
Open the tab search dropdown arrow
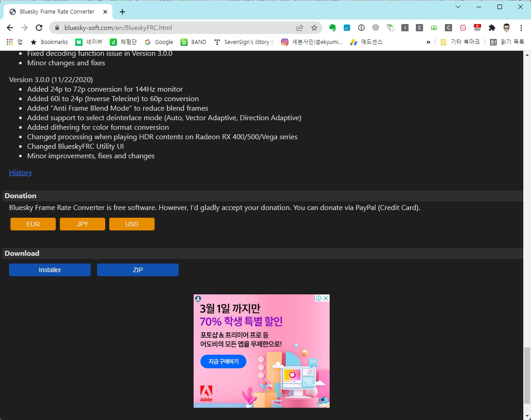tap(458, 7)
